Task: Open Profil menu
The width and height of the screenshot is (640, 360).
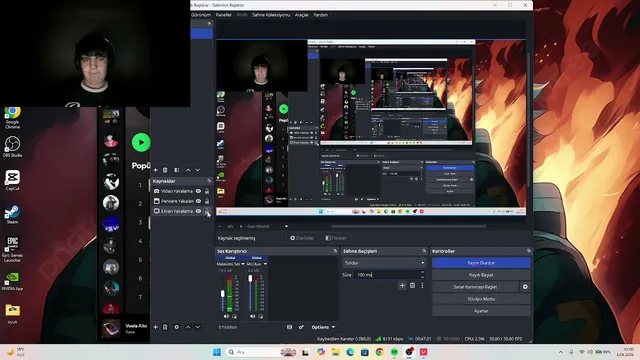Action: pos(242,15)
